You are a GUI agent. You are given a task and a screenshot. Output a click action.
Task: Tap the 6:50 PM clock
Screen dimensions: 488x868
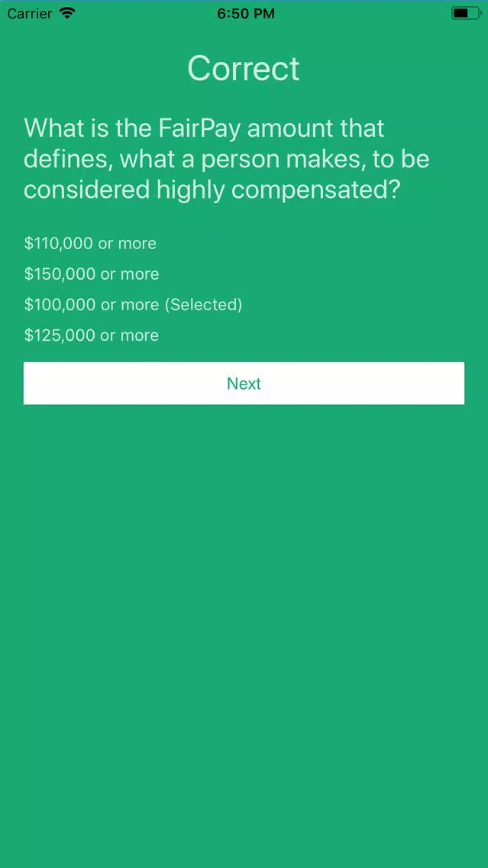pos(244,13)
